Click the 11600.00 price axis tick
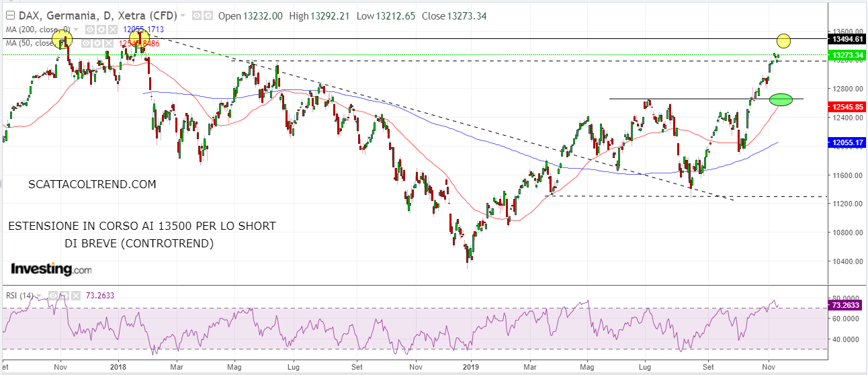The image size is (868, 375). [x=848, y=175]
